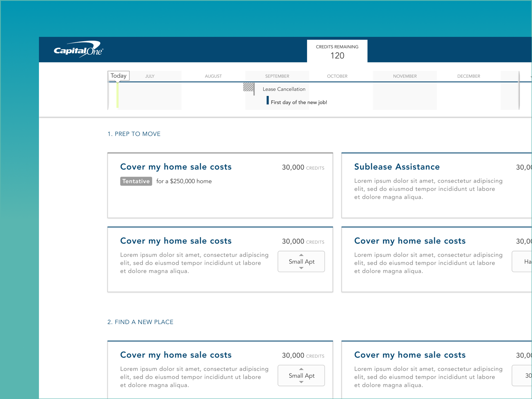Increase Small Apt option with up arrow in Prep section
The width and height of the screenshot is (532, 399).
click(x=301, y=255)
